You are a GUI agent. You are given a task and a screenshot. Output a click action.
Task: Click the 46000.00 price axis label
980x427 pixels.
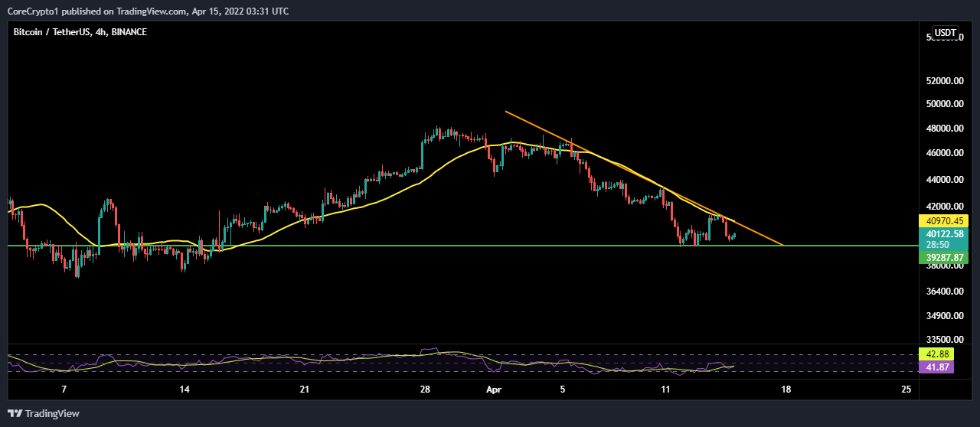[x=944, y=153]
